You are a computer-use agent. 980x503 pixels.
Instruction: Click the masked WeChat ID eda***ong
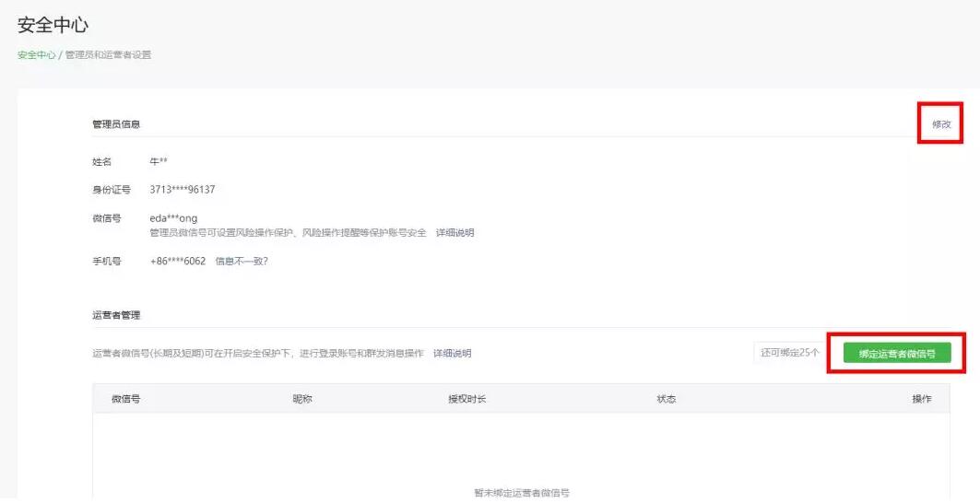pos(173,218)
